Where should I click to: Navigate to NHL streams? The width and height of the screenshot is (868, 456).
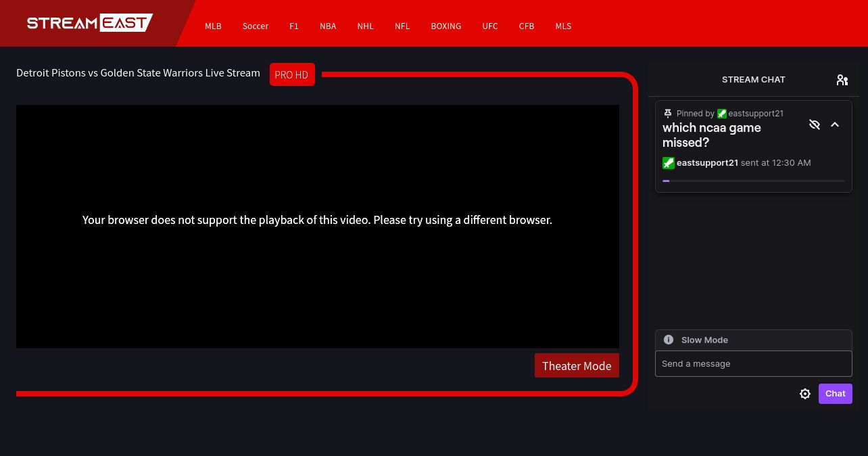coord(366,26)
